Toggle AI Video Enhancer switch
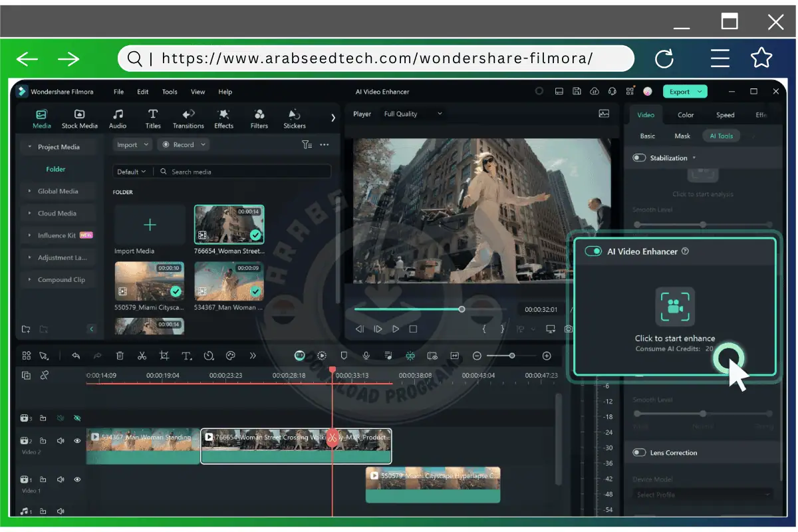Image resolution: width=798 pixels, height=532 pixels. [593, 251]
